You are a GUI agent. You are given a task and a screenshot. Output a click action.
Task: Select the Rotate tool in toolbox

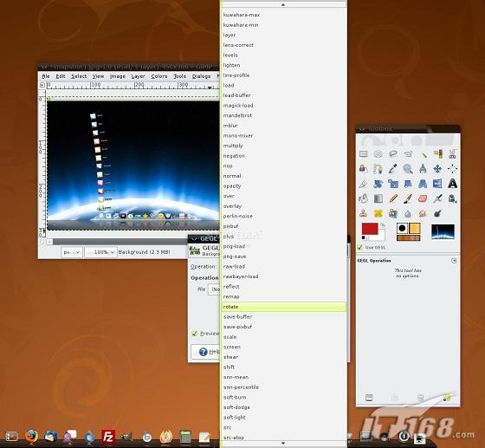[x=378, y=184]
